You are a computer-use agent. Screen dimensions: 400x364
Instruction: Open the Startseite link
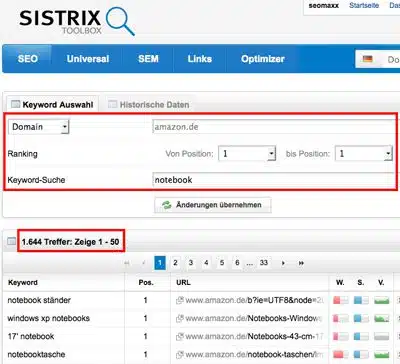364,5
